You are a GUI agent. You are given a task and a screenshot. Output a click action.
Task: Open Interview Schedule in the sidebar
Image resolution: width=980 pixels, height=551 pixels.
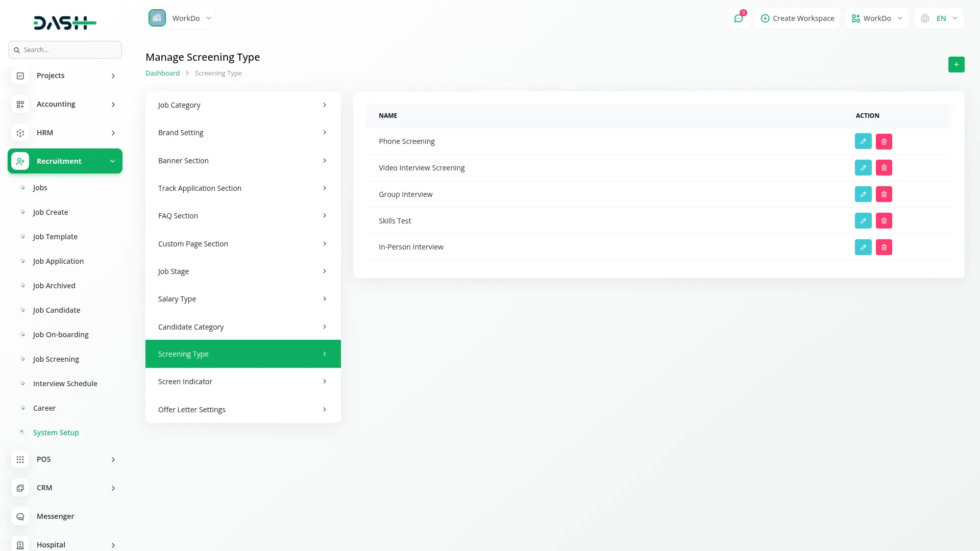coord(65,384)
